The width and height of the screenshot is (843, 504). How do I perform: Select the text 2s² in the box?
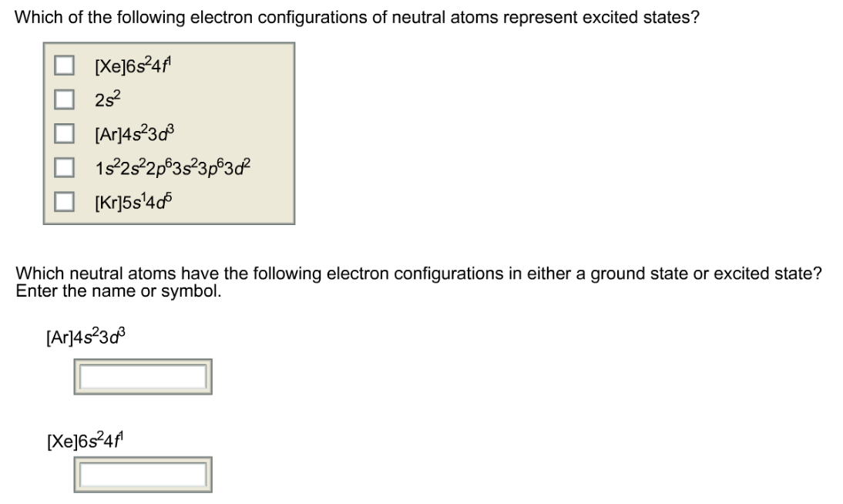[x=106, y=97]
